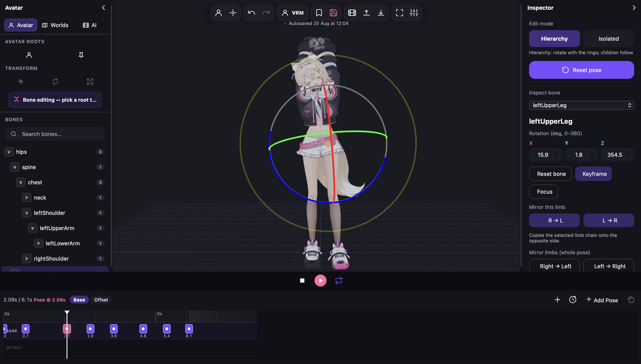Select the scale transform icon
Viewport: 641px width, 364px height.
[90, 82]
